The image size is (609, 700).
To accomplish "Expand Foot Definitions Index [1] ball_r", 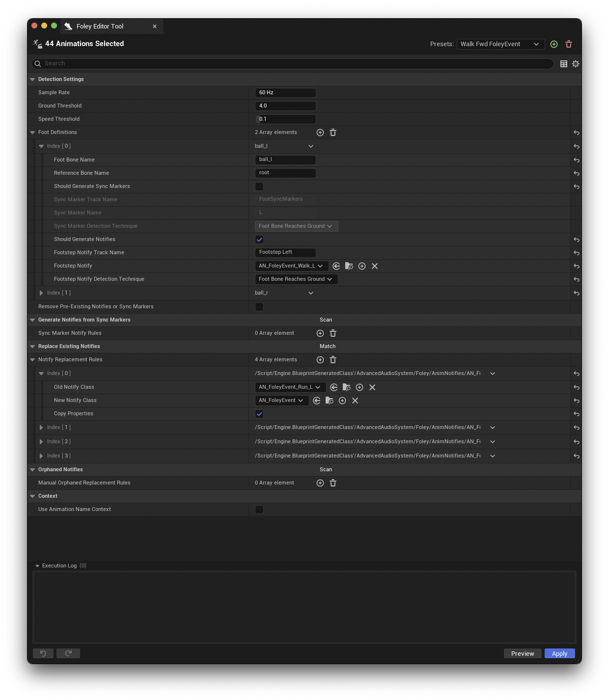I will 41,293.
